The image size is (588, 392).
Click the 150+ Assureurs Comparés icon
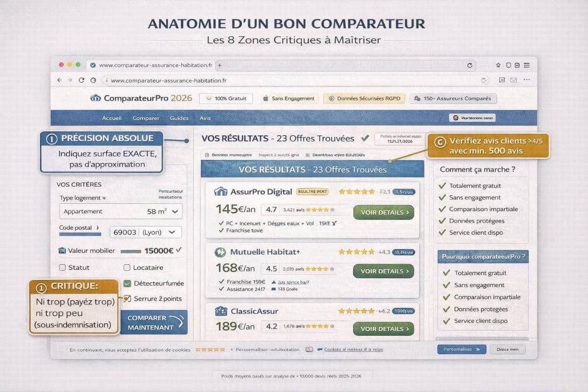click(x=416, y=98)
